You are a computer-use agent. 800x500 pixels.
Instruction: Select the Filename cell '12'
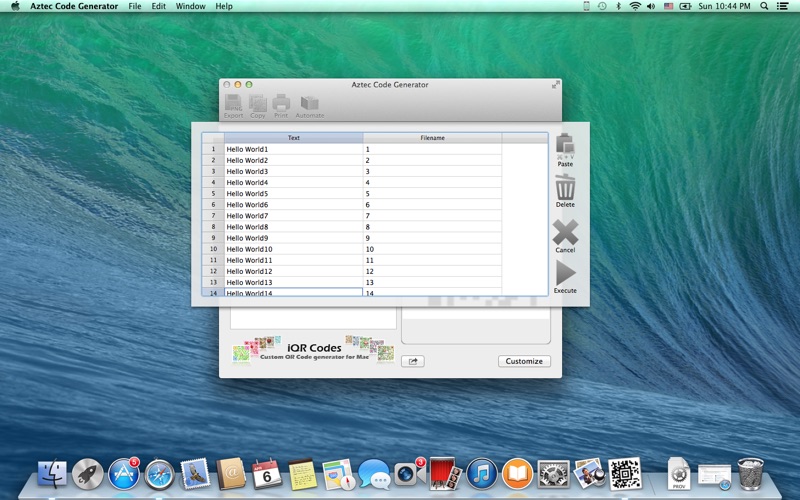coord(432,271)
